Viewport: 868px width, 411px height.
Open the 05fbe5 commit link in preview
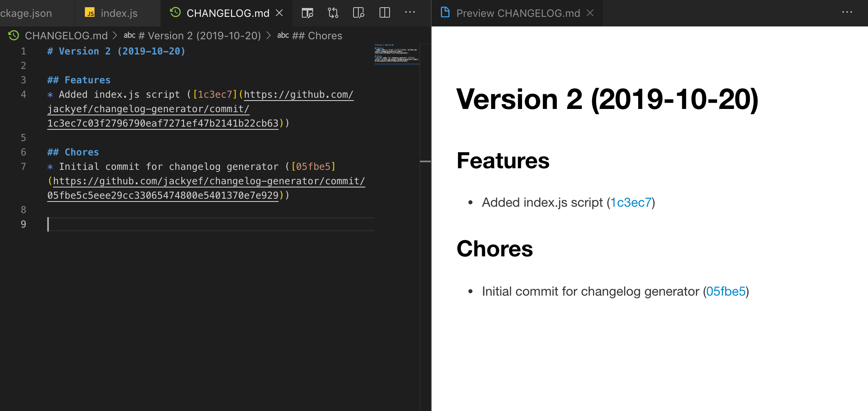coord(727,291)
